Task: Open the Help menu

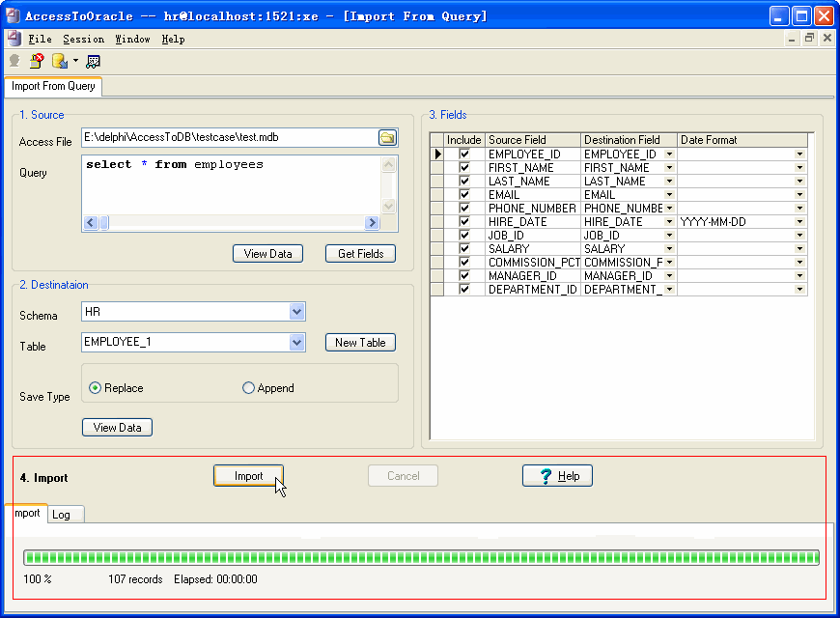Action: (173, 40)
